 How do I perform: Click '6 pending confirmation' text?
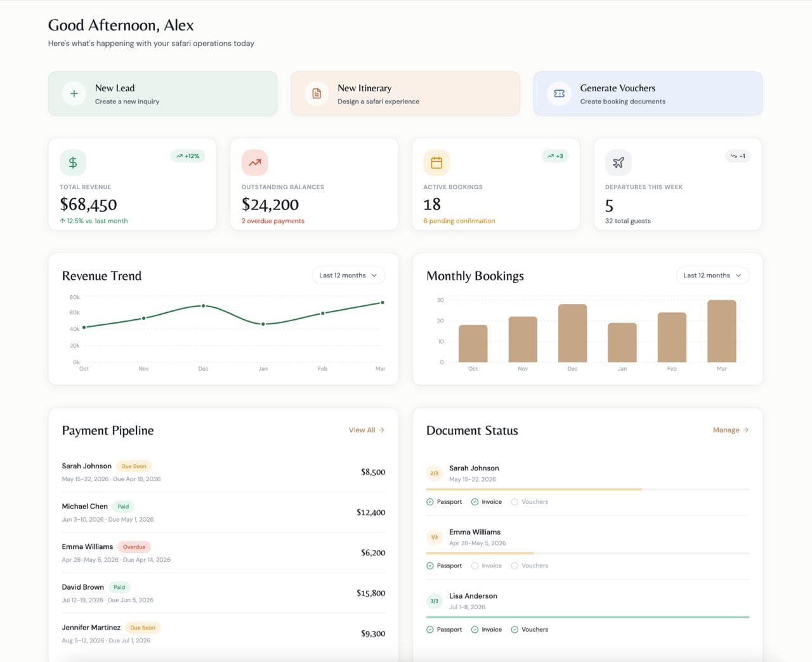pos(459,221)
